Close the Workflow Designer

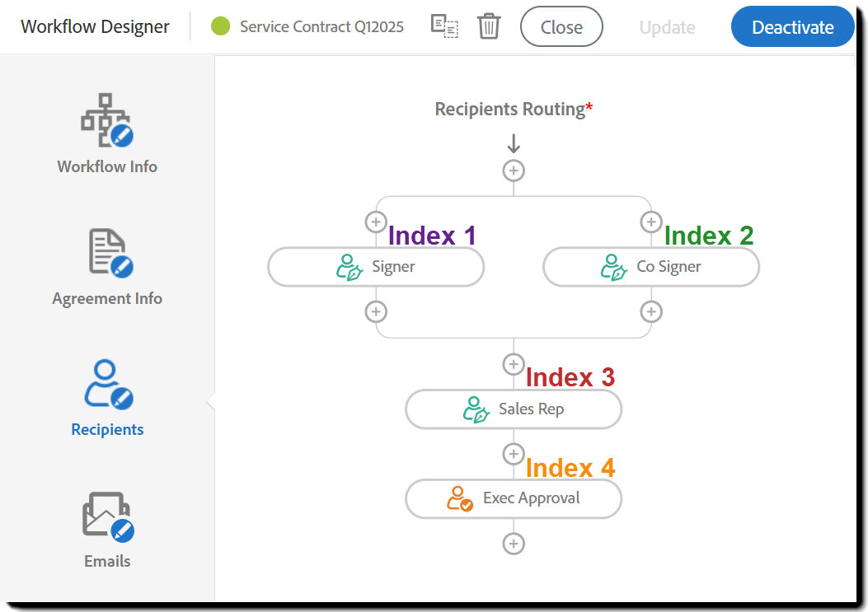point(561,26)
